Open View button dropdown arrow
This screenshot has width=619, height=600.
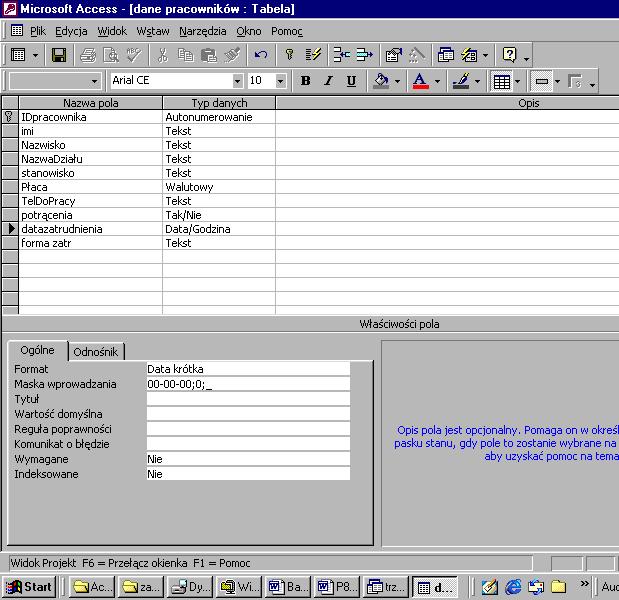35,55
